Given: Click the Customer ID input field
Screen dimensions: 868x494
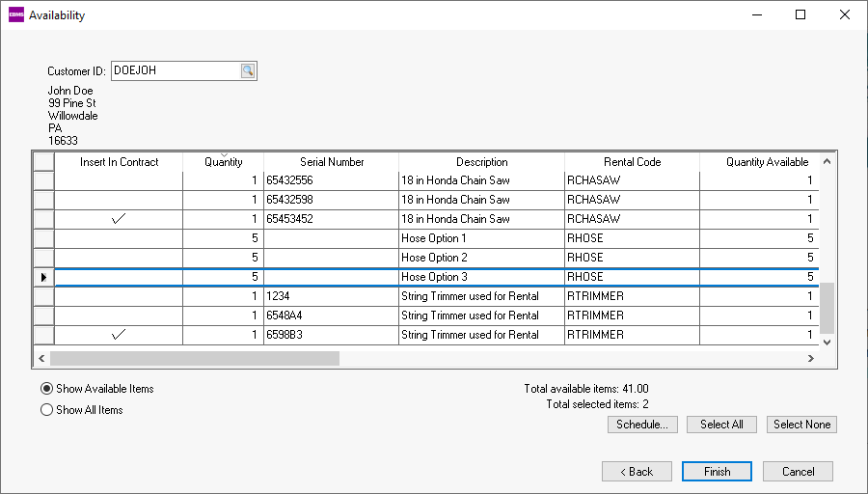Looking at the screenshot, I should [175, 70].
